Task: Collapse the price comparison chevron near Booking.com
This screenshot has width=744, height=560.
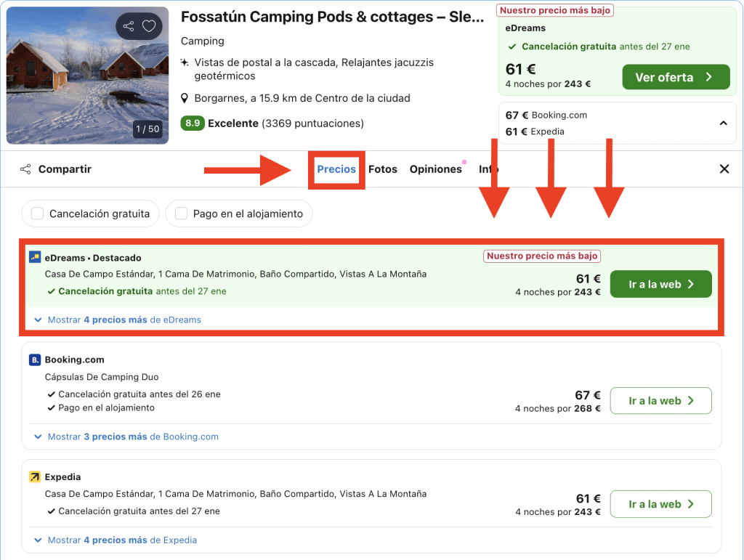Action: tap(723, 123)
